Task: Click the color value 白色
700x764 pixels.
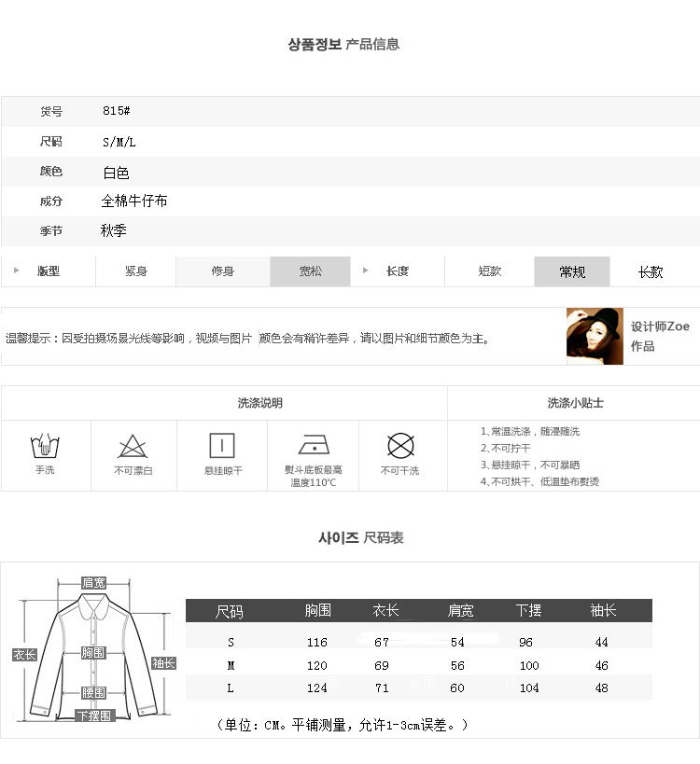Action: click(x=116, y=173)
